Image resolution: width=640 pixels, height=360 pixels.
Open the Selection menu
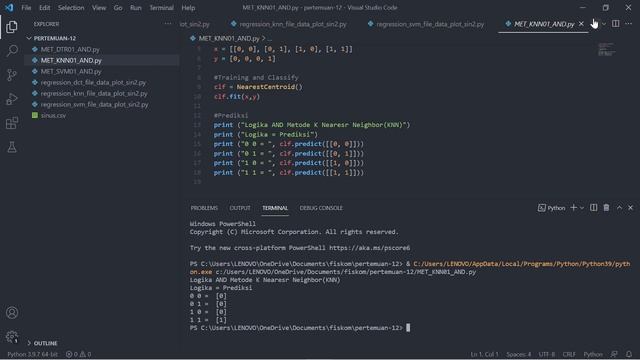coord(71,7)
